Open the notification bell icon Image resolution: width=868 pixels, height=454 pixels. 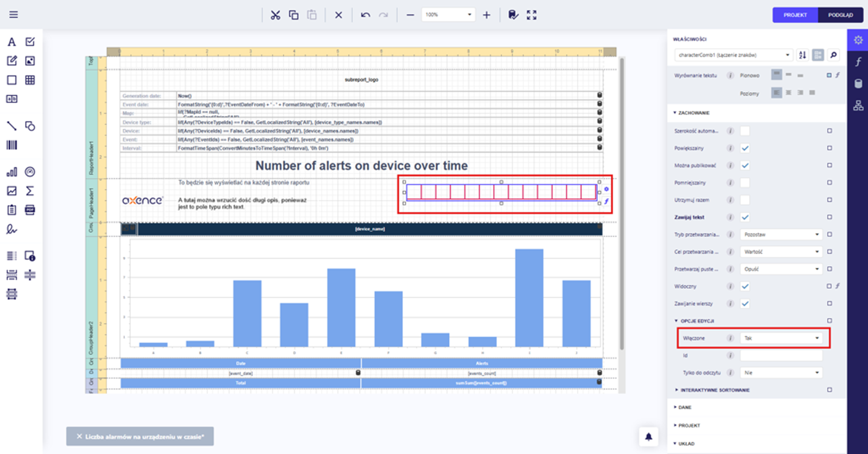(648, 436)
